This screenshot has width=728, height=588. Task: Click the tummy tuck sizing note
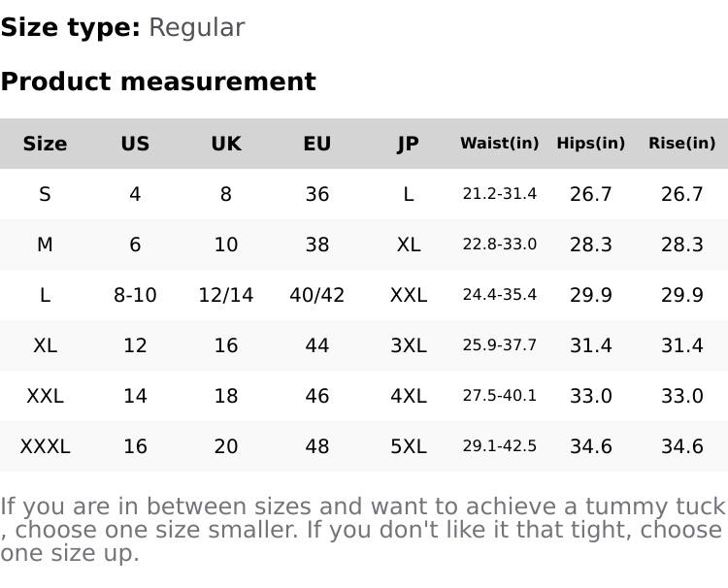(362, 530)
